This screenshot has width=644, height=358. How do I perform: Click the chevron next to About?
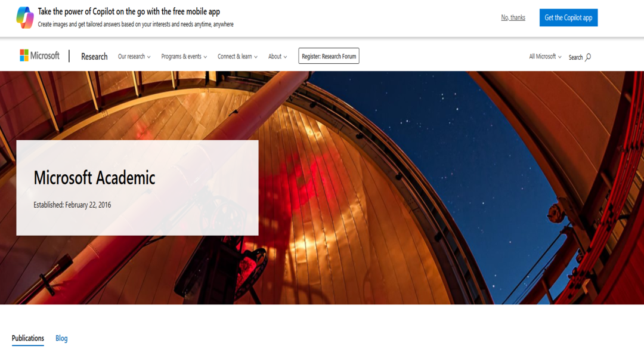pyautogui.click(x=285, y=57)
